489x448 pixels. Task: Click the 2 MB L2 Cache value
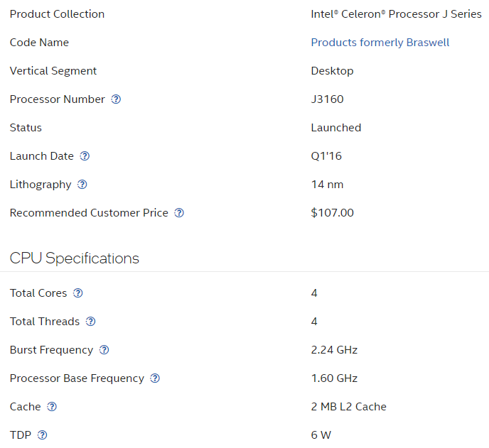(348, 407)
